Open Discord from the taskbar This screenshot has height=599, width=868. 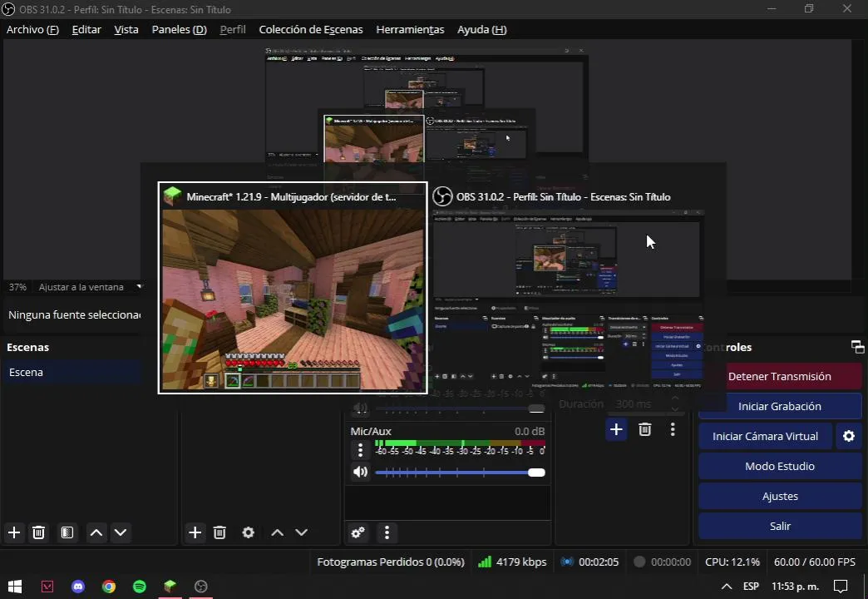tap(78, 587)
